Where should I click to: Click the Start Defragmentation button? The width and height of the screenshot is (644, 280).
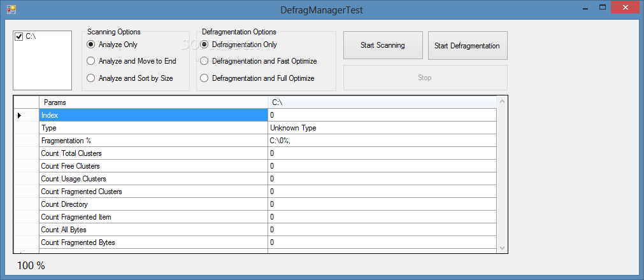tap(468, 46)
